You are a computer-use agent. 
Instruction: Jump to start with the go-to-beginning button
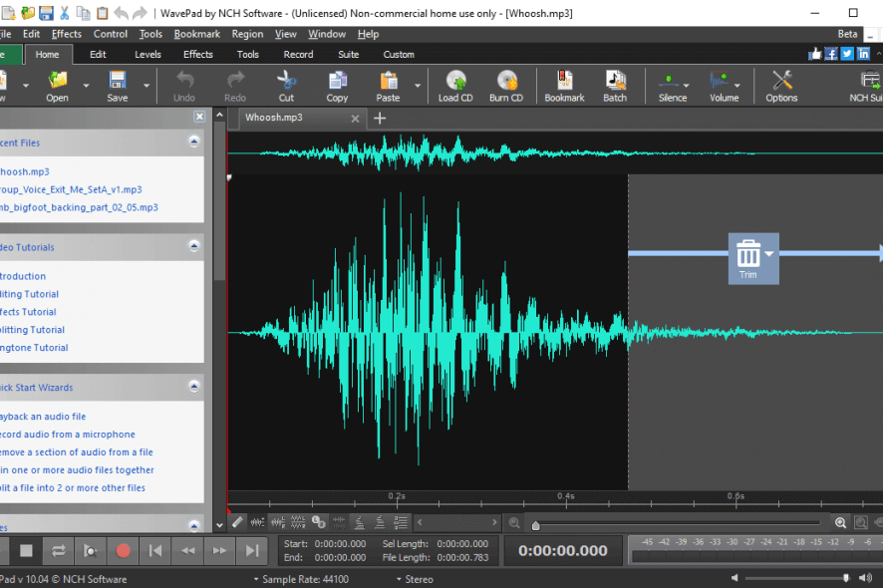(155, 550)
